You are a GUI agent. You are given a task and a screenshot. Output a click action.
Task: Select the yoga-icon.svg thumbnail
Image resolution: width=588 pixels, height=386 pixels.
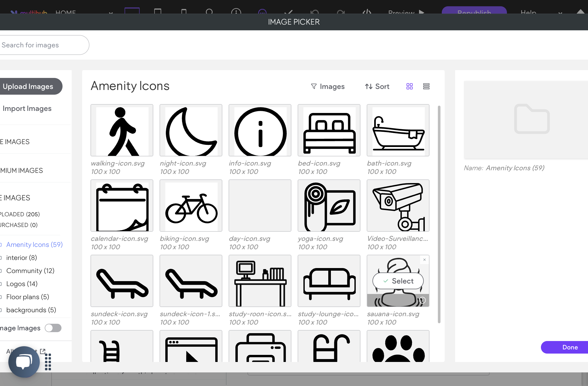329,206
